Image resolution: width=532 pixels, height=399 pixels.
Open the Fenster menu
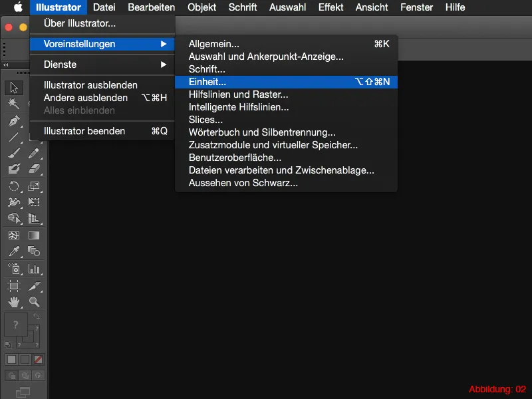click(x=417, y=7)
